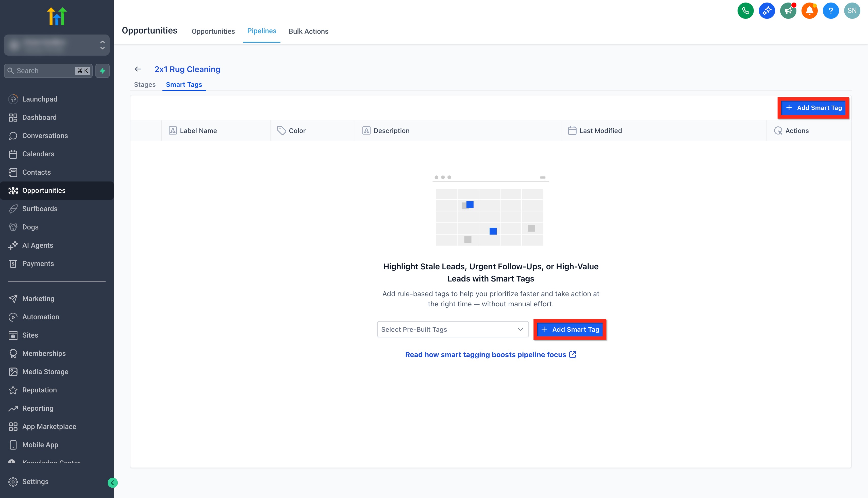Switch to the Stages tab
This screenshot has width=868, height=498.
click(x=145, y=85)
